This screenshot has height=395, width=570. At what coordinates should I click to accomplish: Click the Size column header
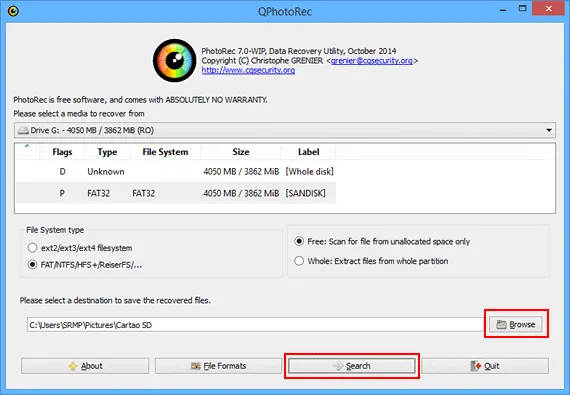pos(241,152)
